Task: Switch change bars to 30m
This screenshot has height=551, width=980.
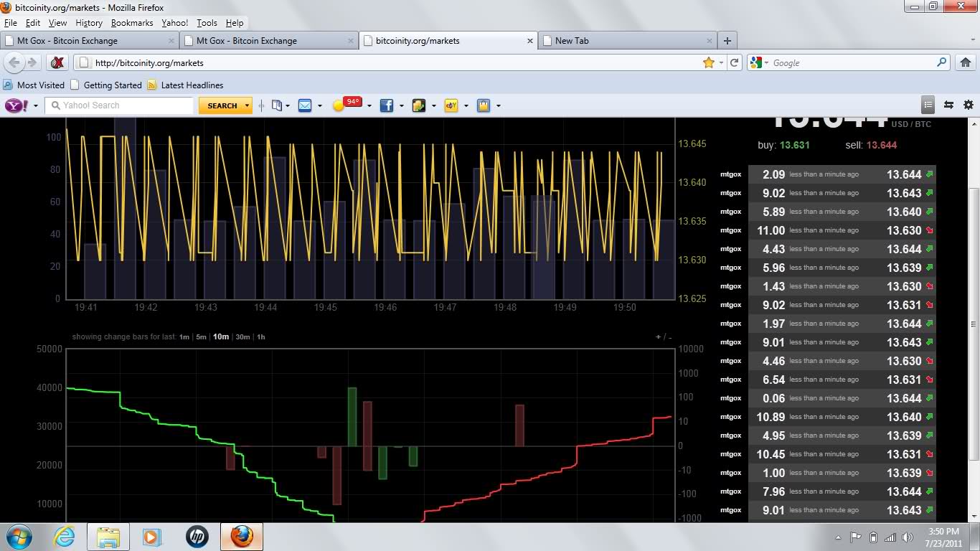Action: tap(242, 337)
